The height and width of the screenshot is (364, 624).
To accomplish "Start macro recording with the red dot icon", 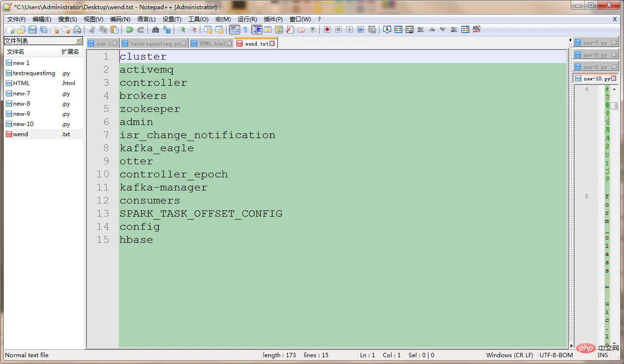I will [327, 30].
